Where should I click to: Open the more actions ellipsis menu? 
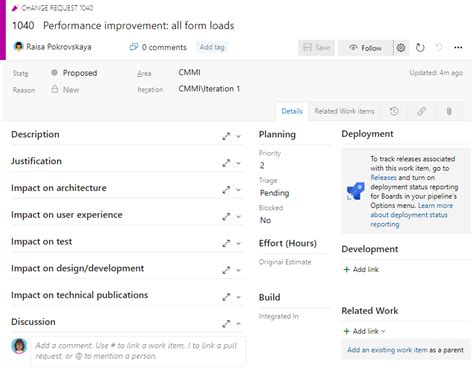tap(458, 48)
